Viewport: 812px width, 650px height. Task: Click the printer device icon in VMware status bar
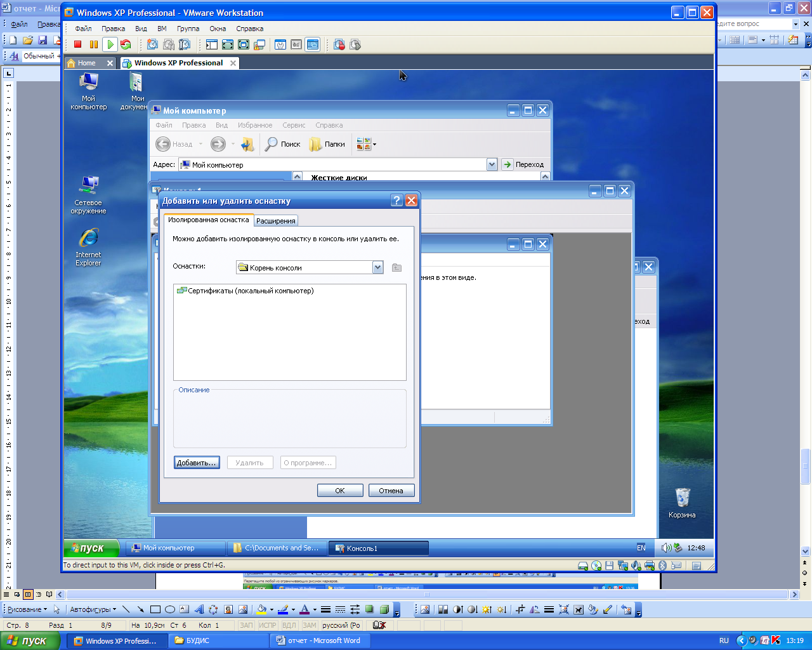[x=650, y=566]
